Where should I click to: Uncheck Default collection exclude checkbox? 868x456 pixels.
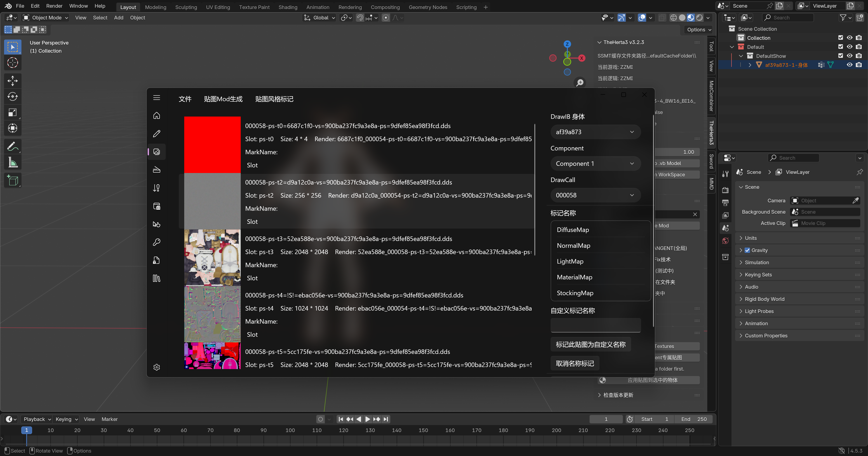pyautogui.click(x=840, y=47)
